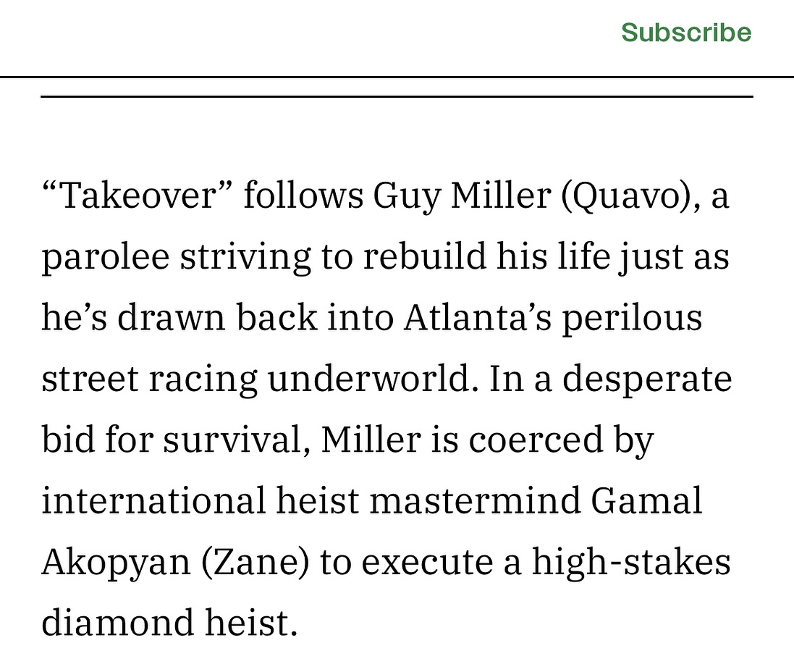The image size is (794, 672).
Task: Click the word "diamond" in last line
Action: (x=118, y=622)
